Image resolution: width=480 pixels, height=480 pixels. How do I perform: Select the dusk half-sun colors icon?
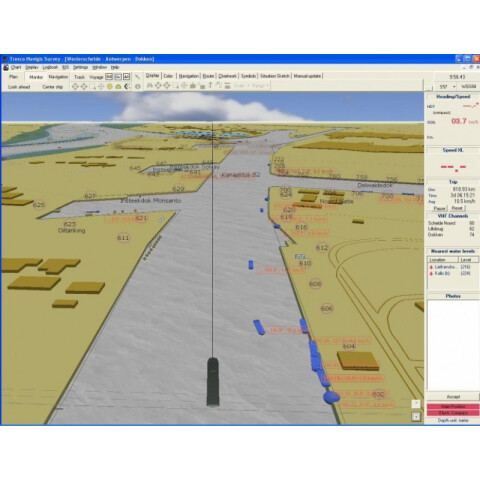click(118, 87)
